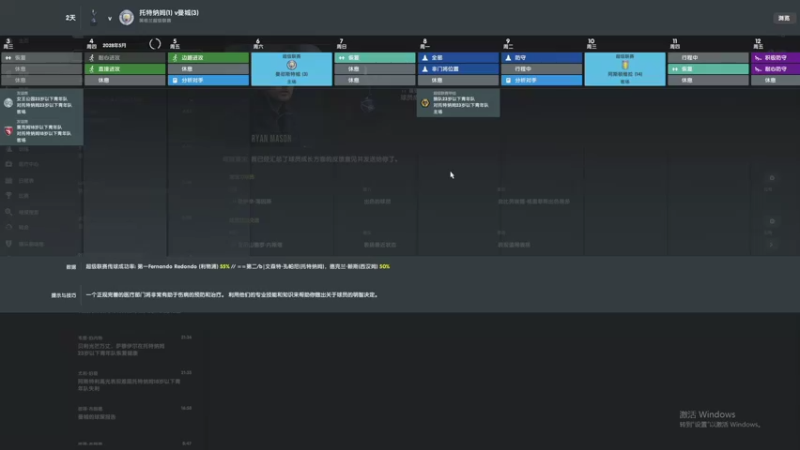
Task: Open the grey 耐心进攻 session on Thursday 4
Action: click(x=125, y=58)
